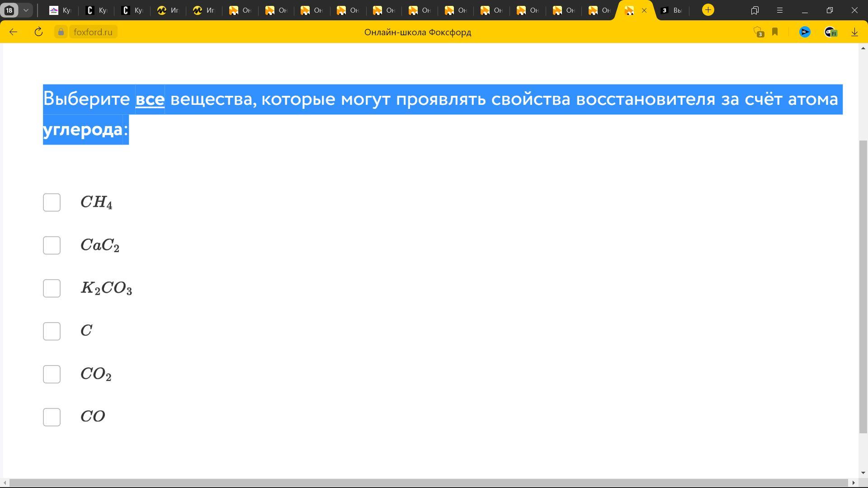868x488 pixels.
Task: Switch to the last tab labeled Вы
Action: coord(671,10)
